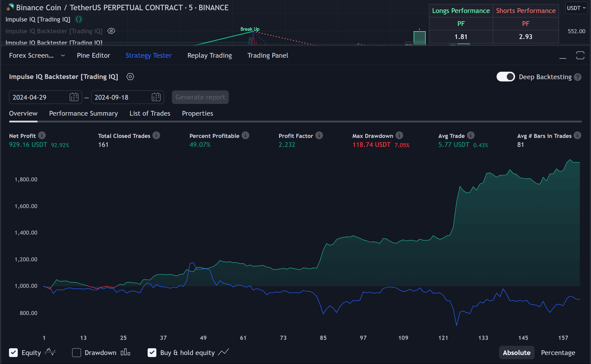This screenshot has width=591, height=364.
Task: Click the Longs PF value 1.81
Action: click(461, 37)
